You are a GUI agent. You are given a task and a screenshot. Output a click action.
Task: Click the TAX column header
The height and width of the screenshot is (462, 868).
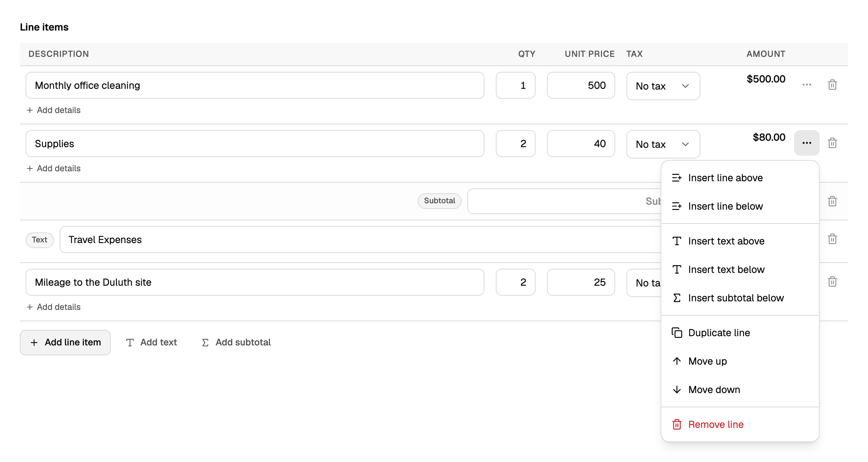pyautogui.click(x=634, y=54)
